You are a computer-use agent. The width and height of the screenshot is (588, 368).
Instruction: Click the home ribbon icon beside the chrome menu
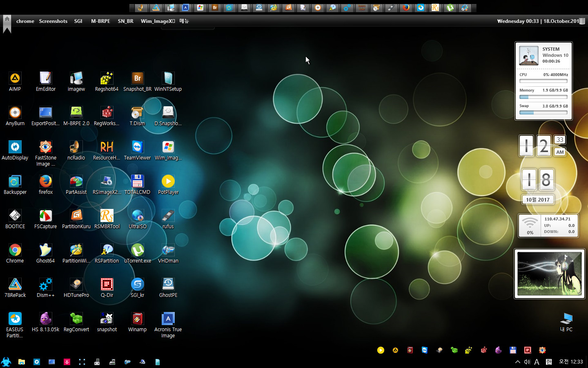click(x=7, y=24)
